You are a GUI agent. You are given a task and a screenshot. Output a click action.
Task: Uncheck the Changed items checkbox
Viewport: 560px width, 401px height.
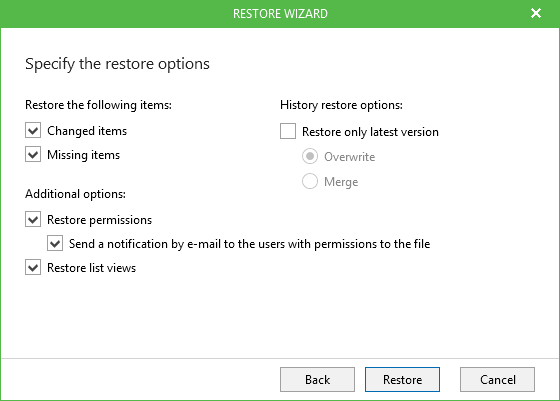(x=33, y=130)
